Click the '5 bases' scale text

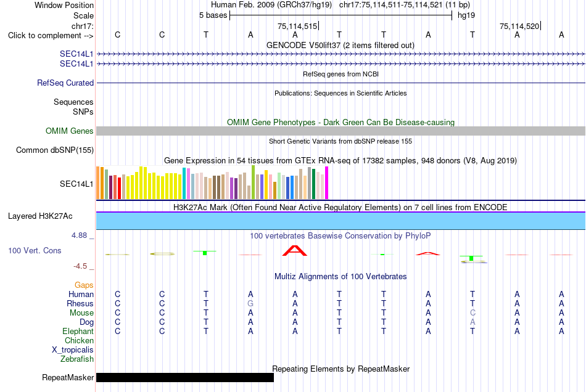(x=213, y=15)
